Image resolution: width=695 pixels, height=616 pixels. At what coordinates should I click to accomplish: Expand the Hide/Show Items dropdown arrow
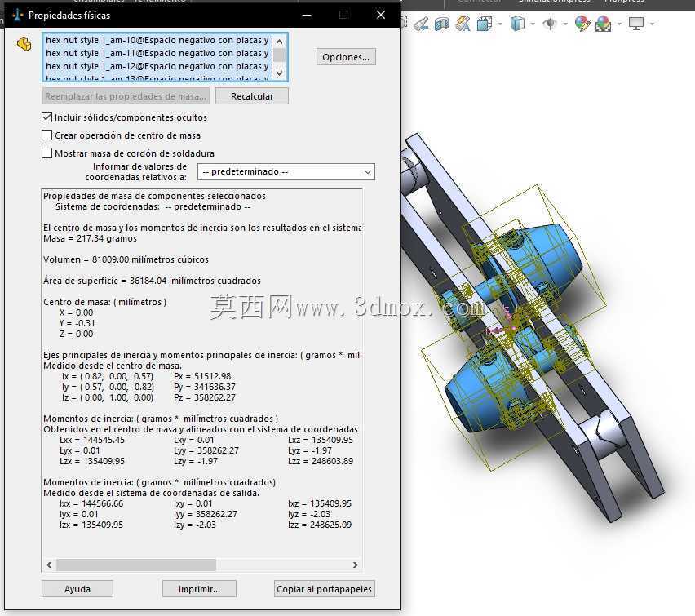[565, 24]
